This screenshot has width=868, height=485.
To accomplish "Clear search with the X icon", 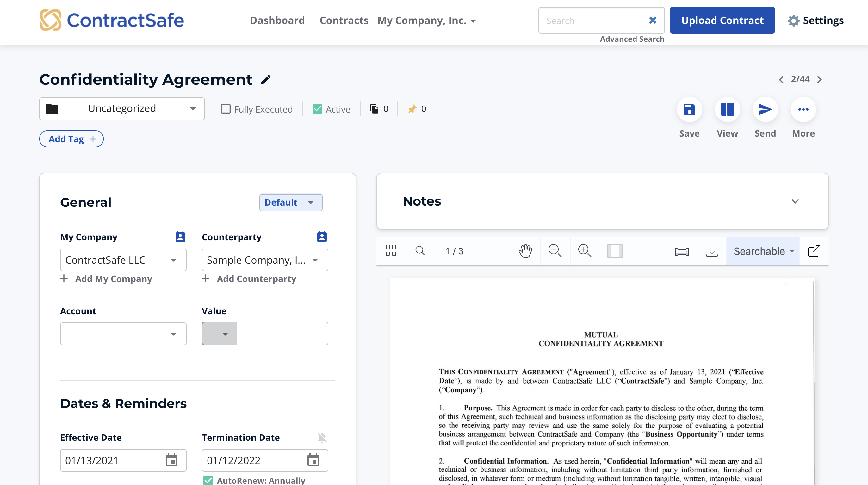I will pyautogui.click(x=652, y=21).
